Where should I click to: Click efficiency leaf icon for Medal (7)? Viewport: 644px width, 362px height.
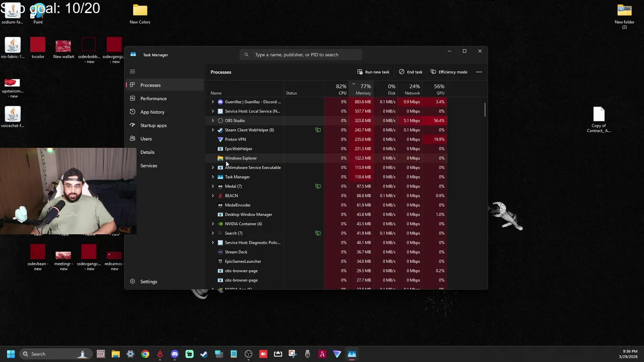(x=318, y=186)
